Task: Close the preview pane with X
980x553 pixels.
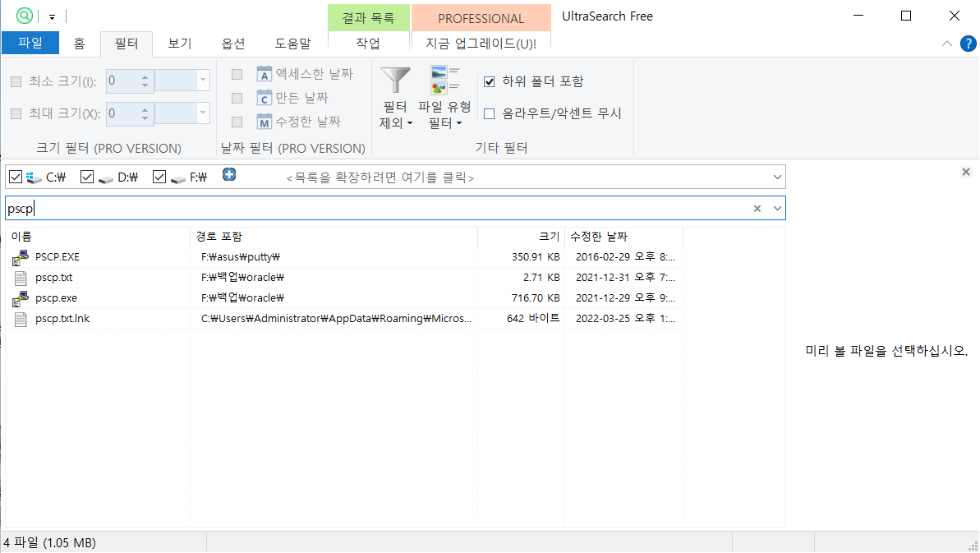Action: coord(966,172)
